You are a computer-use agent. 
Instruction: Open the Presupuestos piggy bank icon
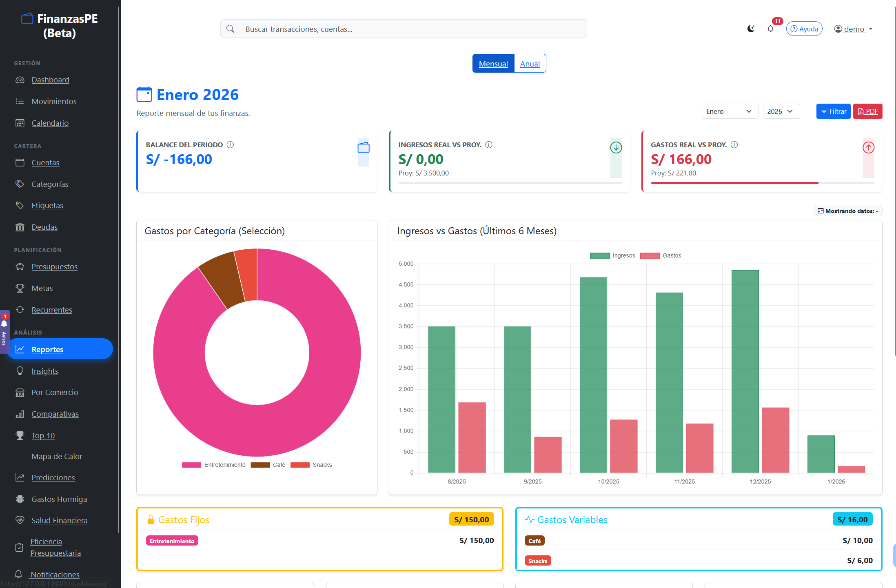(x=20, y=266)
